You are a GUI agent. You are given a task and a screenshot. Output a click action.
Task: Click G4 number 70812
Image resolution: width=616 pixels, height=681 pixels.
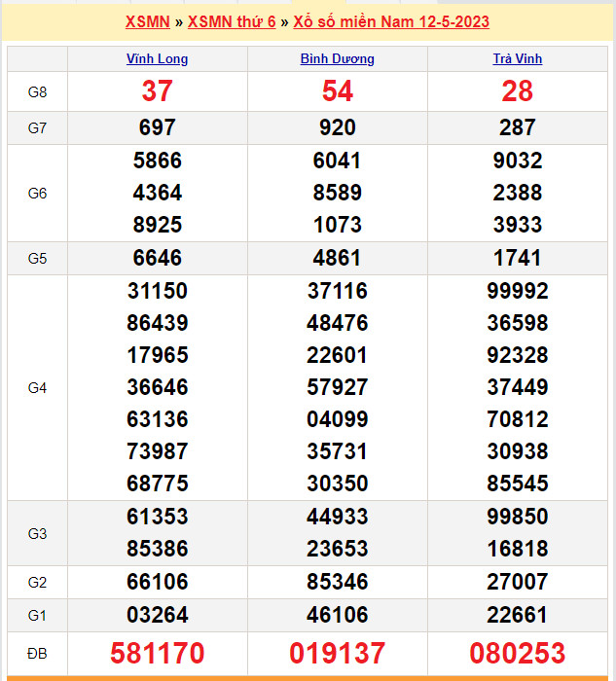(518, 419)
